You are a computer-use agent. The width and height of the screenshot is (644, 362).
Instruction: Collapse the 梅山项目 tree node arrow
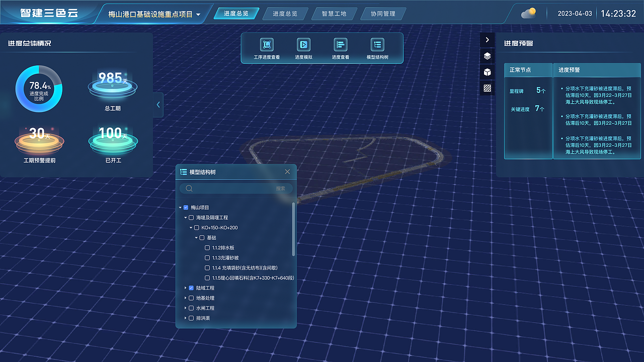[x=180, y=208]
